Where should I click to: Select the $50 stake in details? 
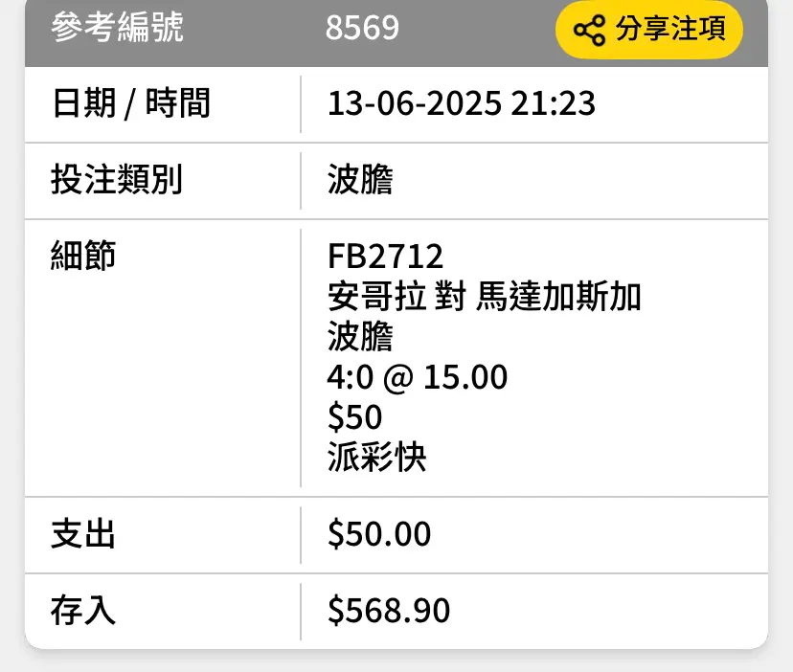[x=355, y=417]
